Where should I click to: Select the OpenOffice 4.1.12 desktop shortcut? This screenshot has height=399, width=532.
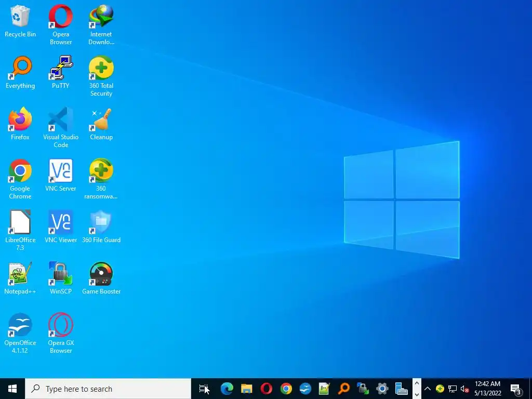click(x=20, y=333)
